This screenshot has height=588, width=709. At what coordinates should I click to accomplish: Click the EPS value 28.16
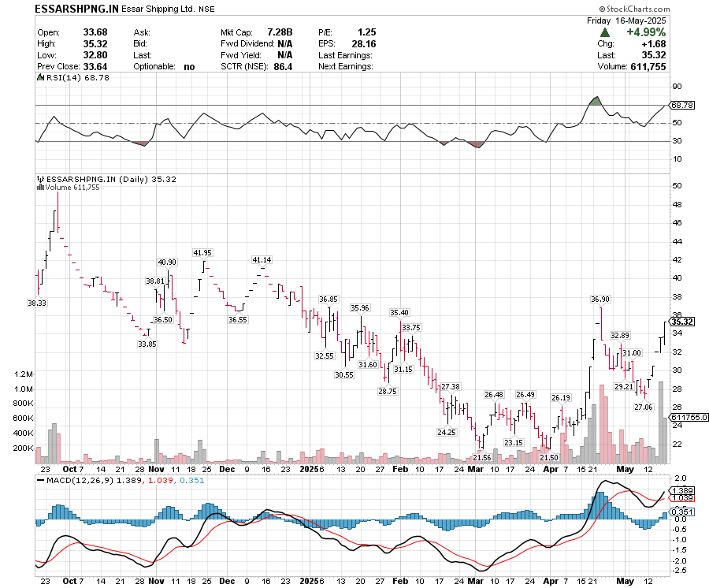pyautogui.click(x=364, y=44)
